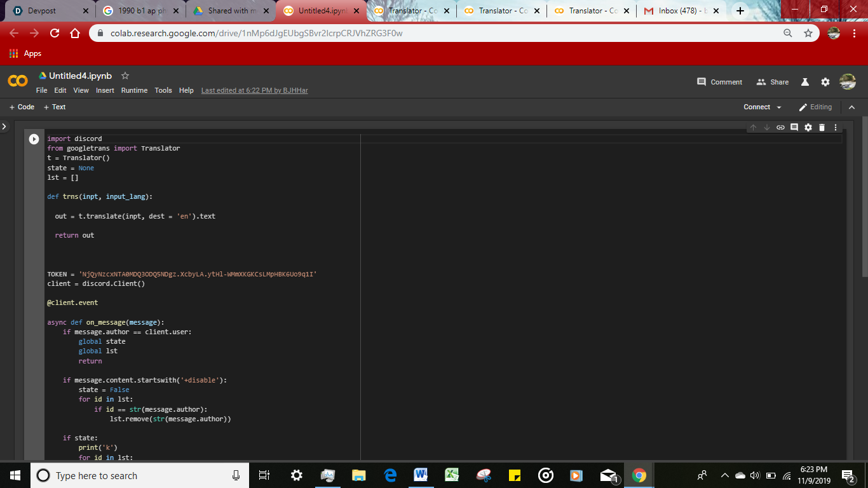Click the Connect button
Image resolution: width=868 pixels, height=488 pixels.
point(757,107)
